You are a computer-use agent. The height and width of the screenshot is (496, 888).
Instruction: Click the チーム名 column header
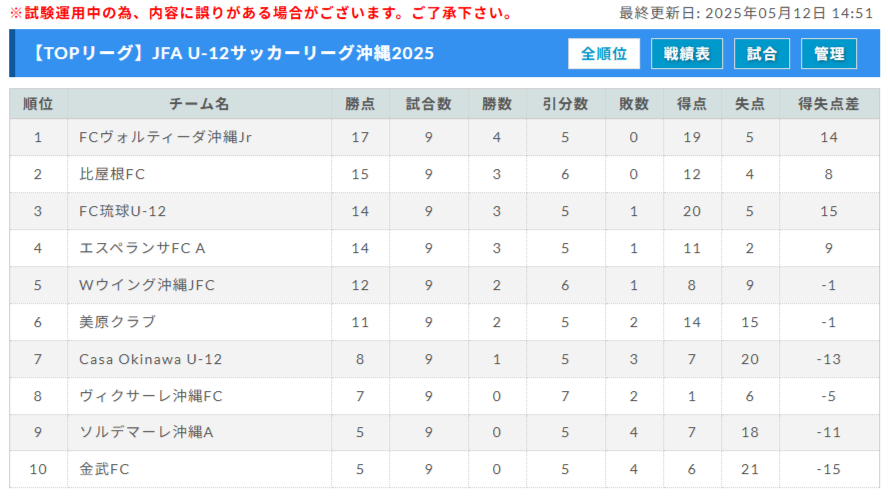pyautogui.click(x=199, y=104)
